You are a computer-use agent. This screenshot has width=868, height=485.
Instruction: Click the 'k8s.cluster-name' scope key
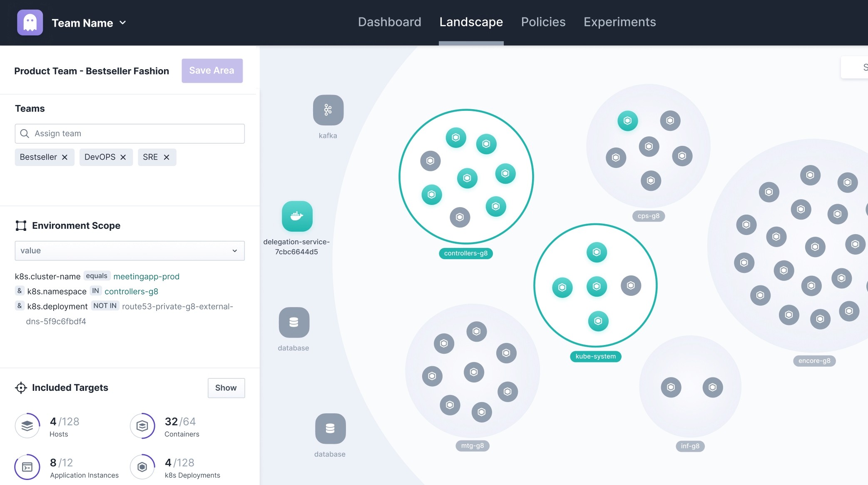[48, 276]
